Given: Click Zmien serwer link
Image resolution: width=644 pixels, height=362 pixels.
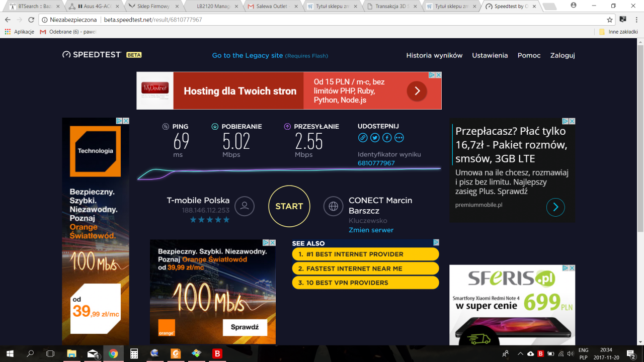Looking at the screenshot, I should pyautogui.click(x=371, y=230).
